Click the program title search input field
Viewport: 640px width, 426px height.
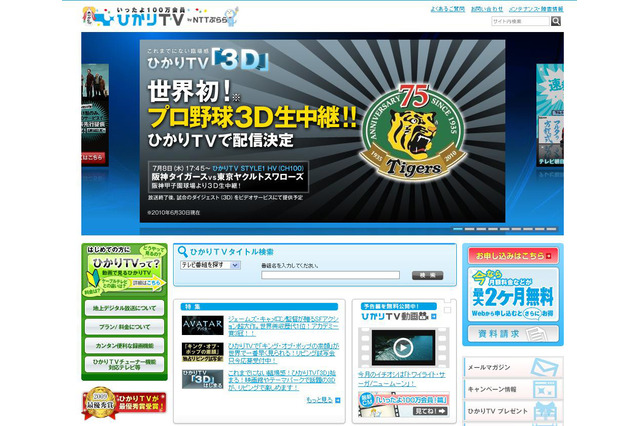330,275
